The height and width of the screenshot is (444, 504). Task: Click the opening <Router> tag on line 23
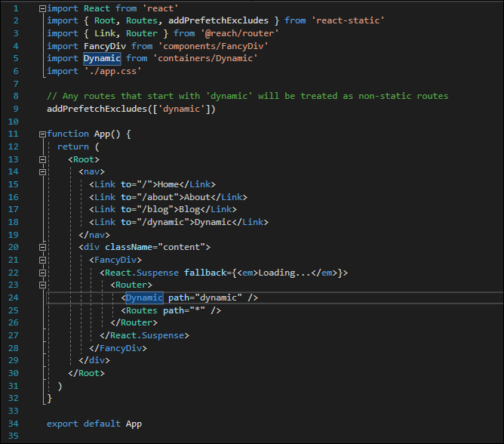click(x=131, y=285)
